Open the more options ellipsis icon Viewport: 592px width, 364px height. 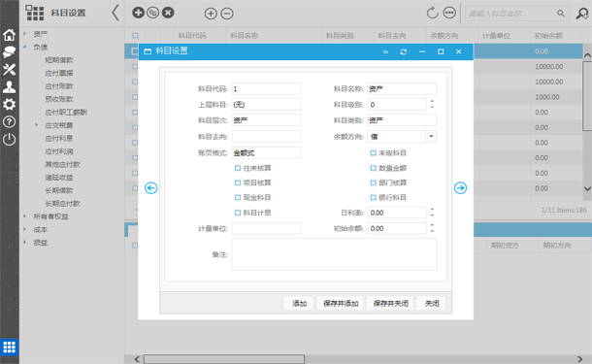(x=449, y=13)
